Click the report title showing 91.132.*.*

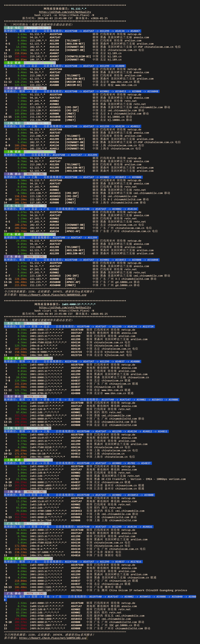tap(65, 9)
